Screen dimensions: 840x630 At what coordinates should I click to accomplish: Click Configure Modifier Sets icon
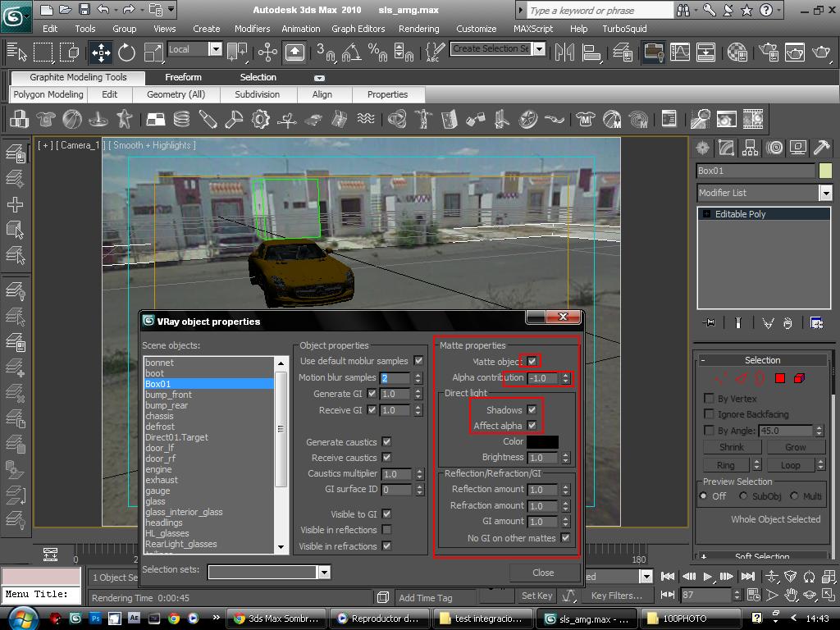coord(816,322)
